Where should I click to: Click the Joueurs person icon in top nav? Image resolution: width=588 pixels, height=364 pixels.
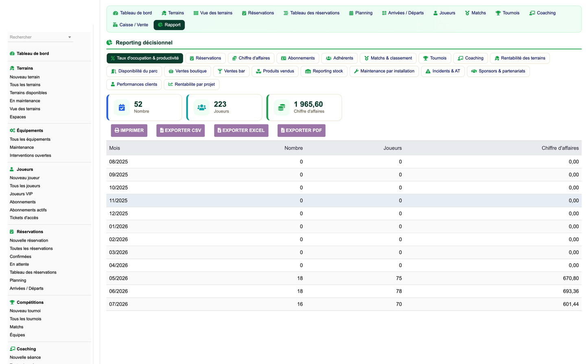pyautogui.click(x=435, y=13)
